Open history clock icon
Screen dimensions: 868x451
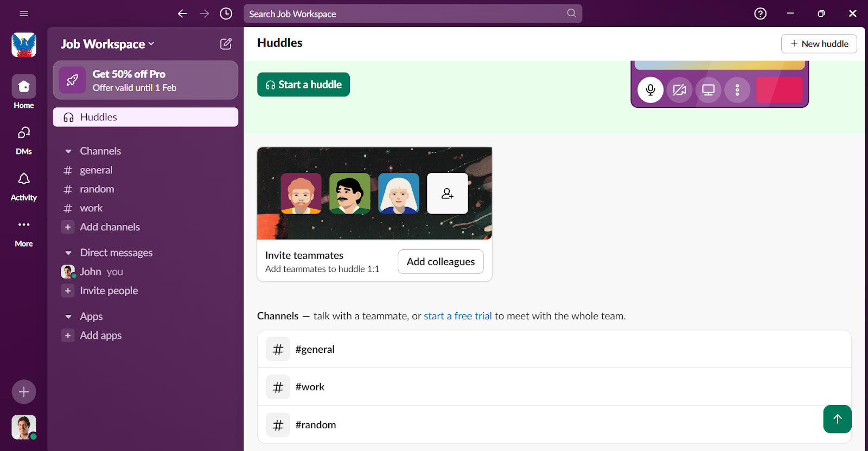226,14
